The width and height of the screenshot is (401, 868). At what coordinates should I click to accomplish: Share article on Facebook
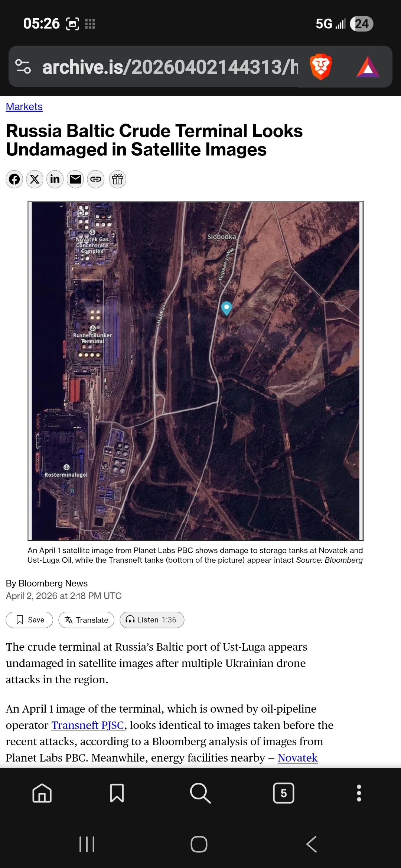pyautogui.click(x=14, y=180)
